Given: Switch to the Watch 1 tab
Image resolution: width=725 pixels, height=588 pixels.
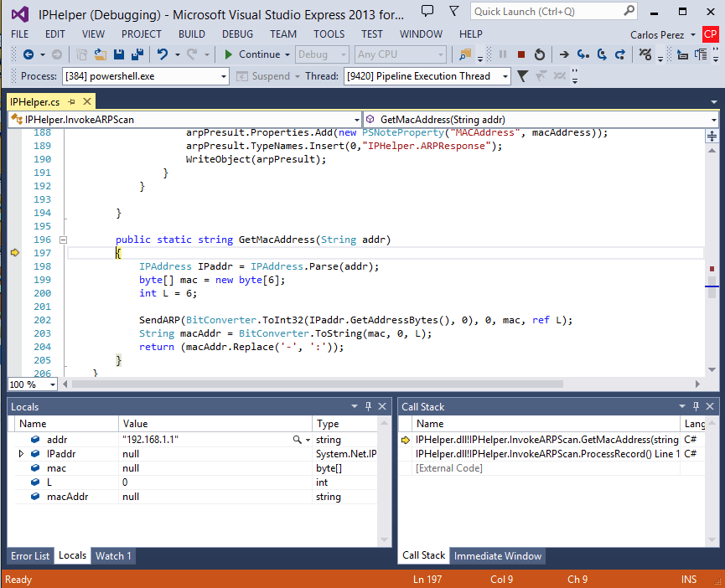Looking at the screenshot, I should [x=113, y=556].
